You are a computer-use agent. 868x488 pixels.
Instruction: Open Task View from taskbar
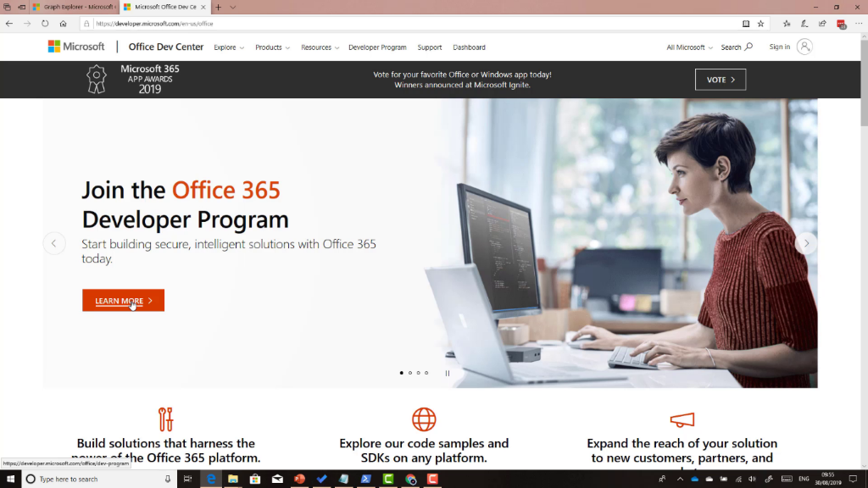[x=187, y=480]
